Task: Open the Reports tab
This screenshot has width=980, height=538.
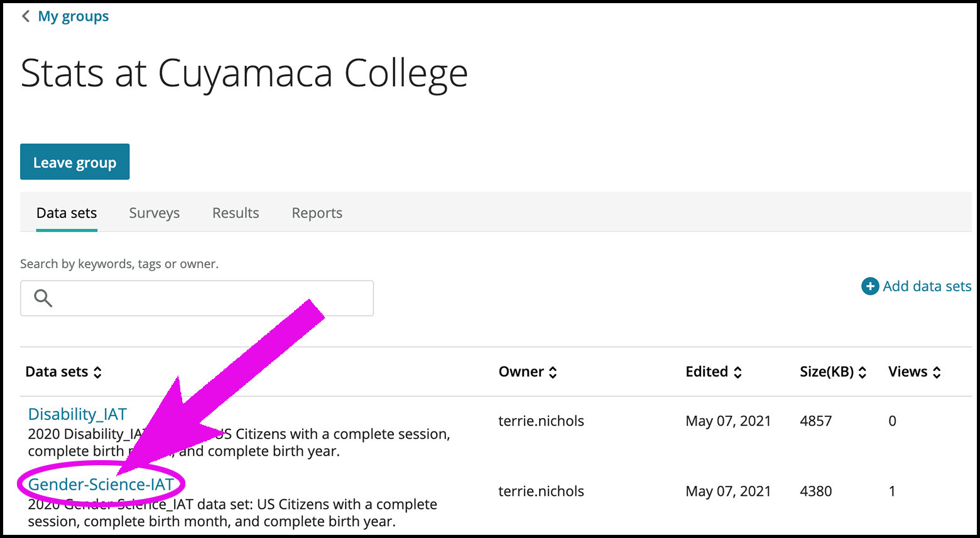Action: pyautogui.click(x=317, y=213)
